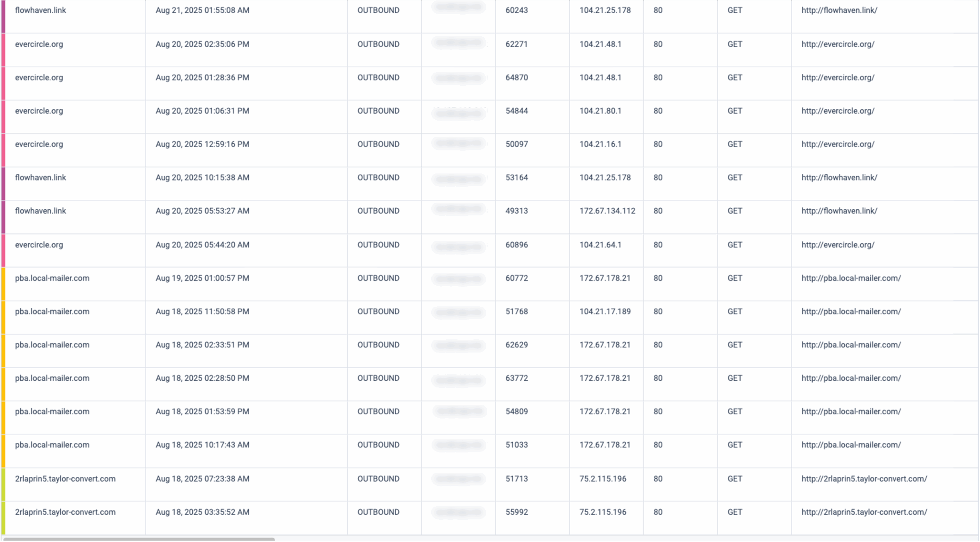Click the blurred source chip in the Aug 21 row
The width and height of the screenshot is (980, 542).
click(x=458, y=8)
